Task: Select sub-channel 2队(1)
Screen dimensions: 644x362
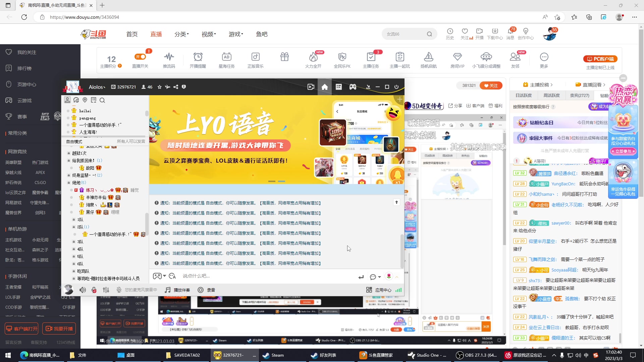Action: pos(83,227)
